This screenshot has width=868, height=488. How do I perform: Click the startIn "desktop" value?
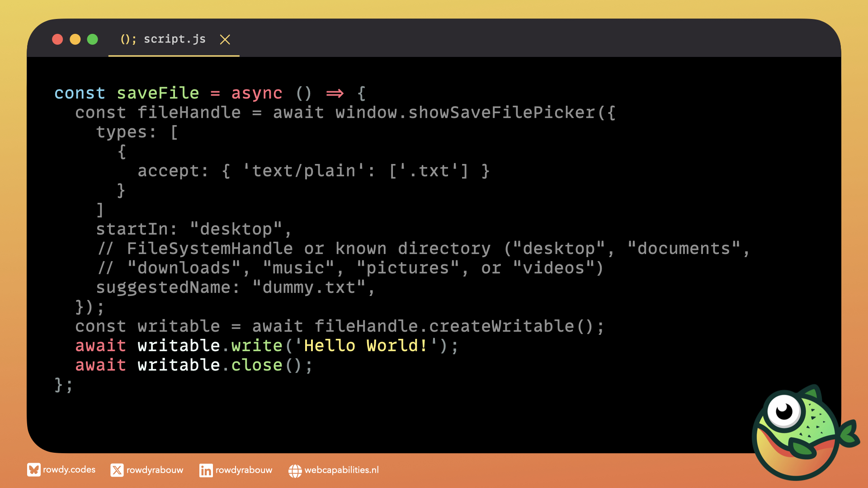236,229
